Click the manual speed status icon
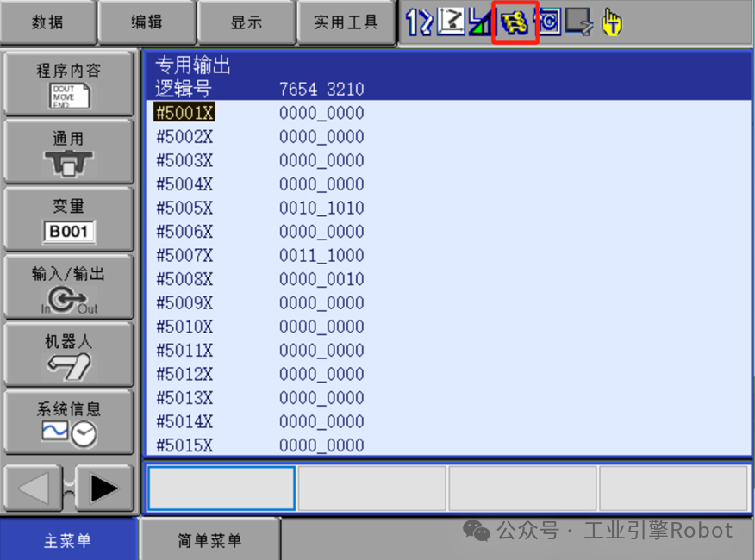The width and height of the screenshot is (755, 560). pos(481,22)
